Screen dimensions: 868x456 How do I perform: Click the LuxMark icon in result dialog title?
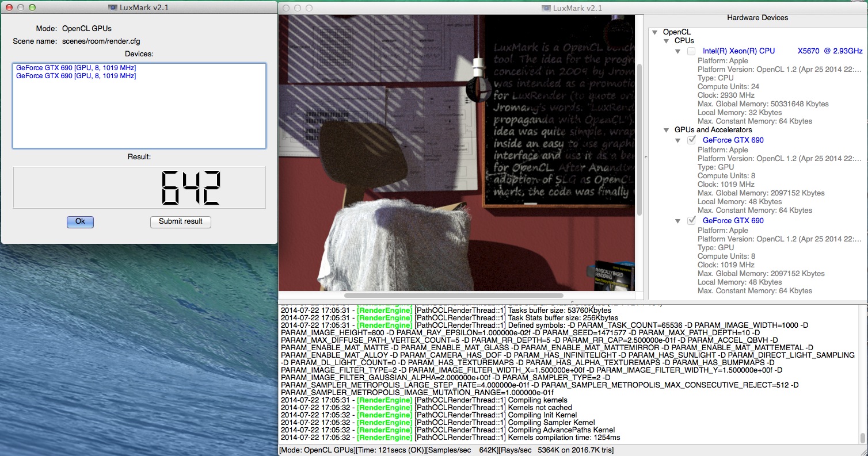112,7
